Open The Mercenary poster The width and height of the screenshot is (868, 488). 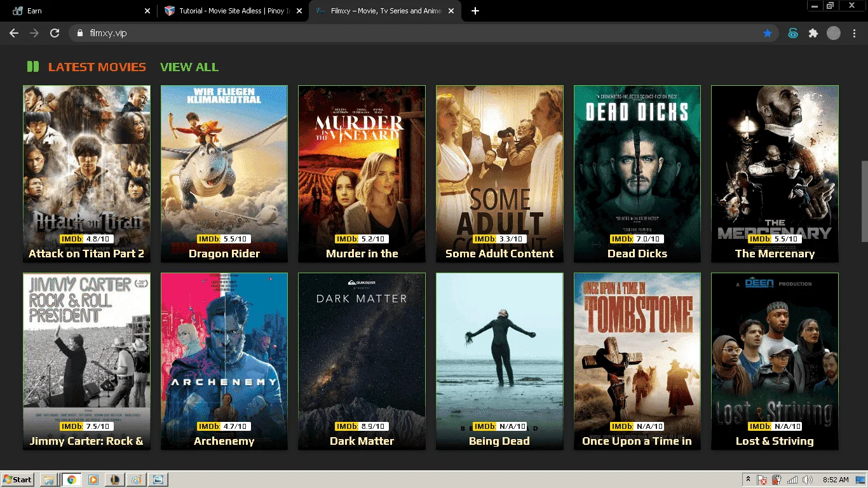(x=775, y=174)
